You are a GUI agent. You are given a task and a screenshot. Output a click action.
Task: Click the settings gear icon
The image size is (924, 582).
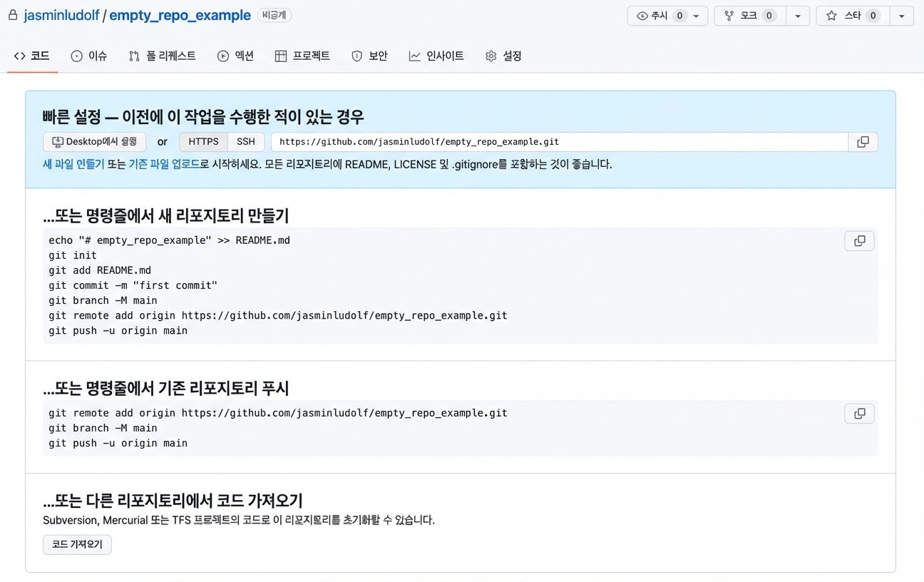pyautogui.click(x=491, y=56)
